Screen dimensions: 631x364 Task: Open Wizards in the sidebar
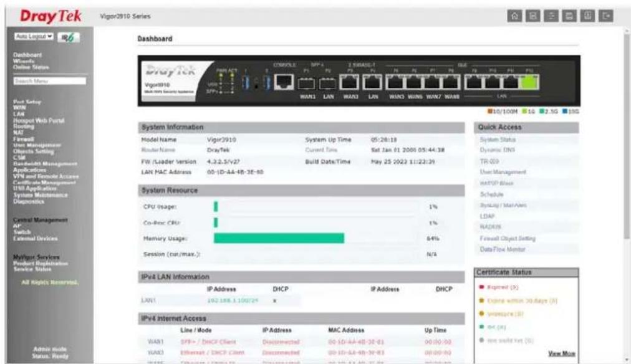click(23, 61)
